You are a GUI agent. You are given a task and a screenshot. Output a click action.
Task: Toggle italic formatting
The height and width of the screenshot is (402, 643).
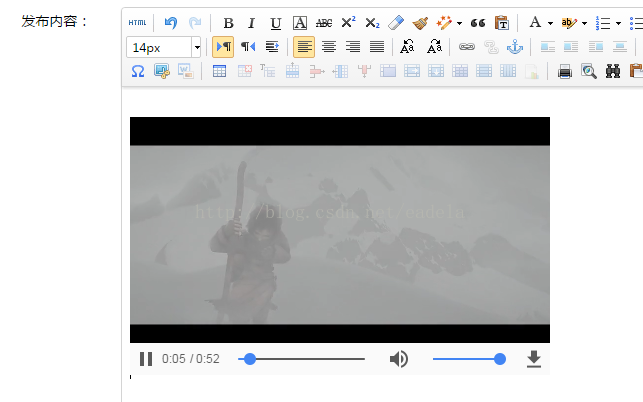(251, 23)
